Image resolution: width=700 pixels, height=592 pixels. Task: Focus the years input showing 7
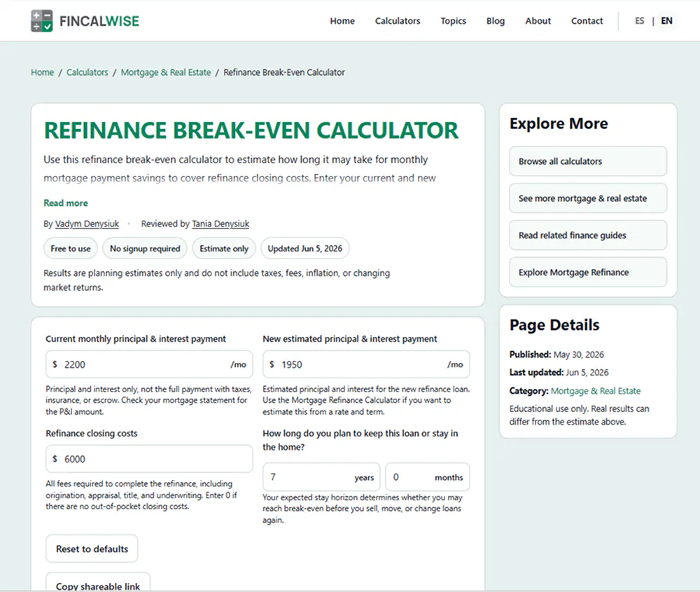click(x=321, y=477)
